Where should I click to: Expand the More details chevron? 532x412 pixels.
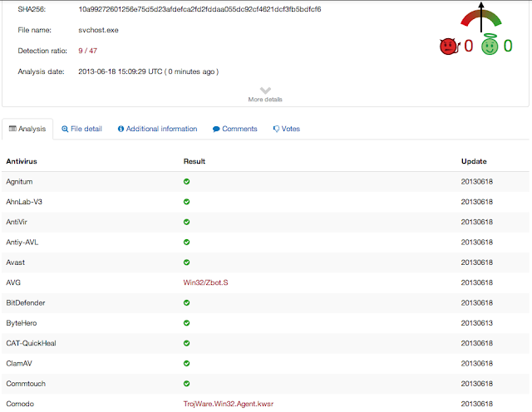coord(265,91)
